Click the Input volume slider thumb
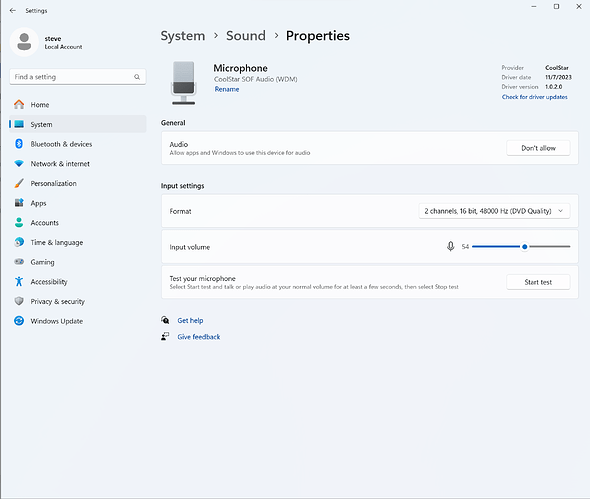The height and width of the screenshot is (499, 590). 525,247
